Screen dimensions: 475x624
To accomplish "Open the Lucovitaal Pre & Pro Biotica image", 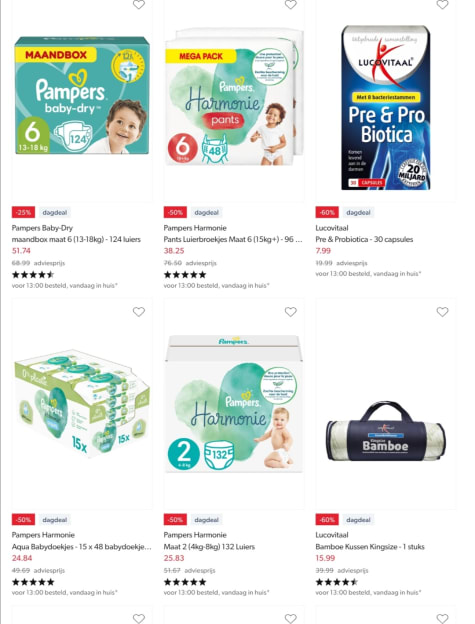I will 386,107.
